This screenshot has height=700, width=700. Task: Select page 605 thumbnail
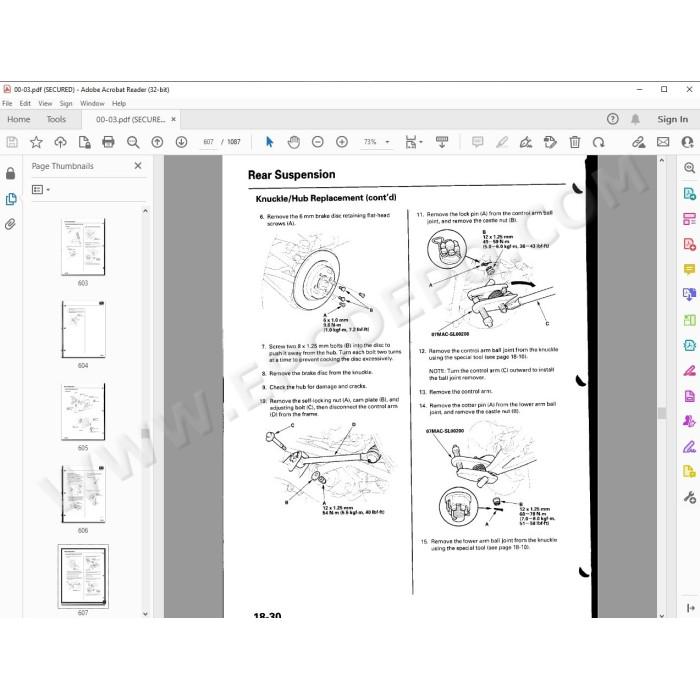click(83, 412)
